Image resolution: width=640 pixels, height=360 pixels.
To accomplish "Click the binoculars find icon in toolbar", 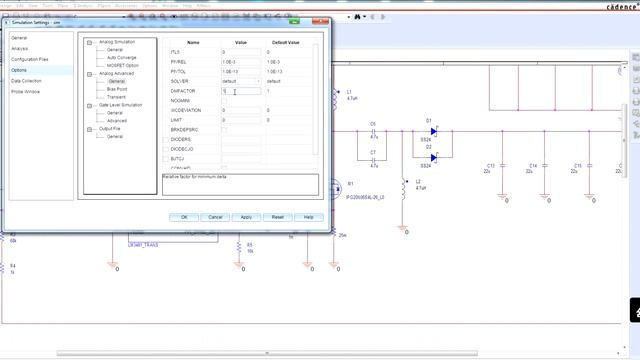I will pos(358,17).
